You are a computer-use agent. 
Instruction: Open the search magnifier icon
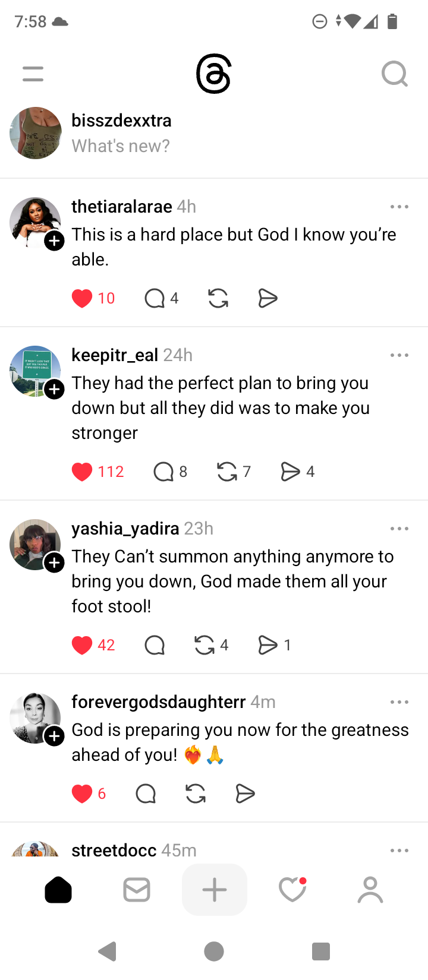click(x=394, y=74)
